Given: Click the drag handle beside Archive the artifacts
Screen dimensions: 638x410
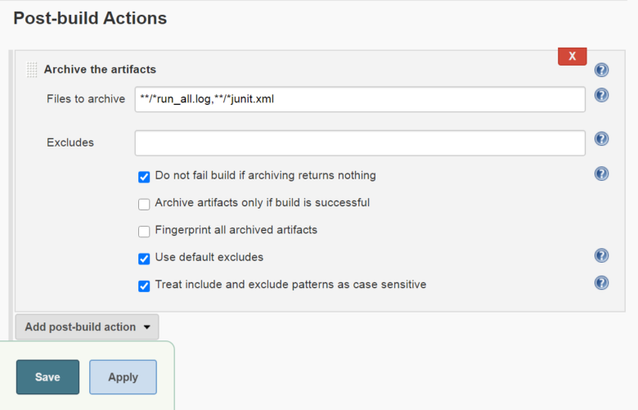Looking at the screenshot, I should [32, 70].
